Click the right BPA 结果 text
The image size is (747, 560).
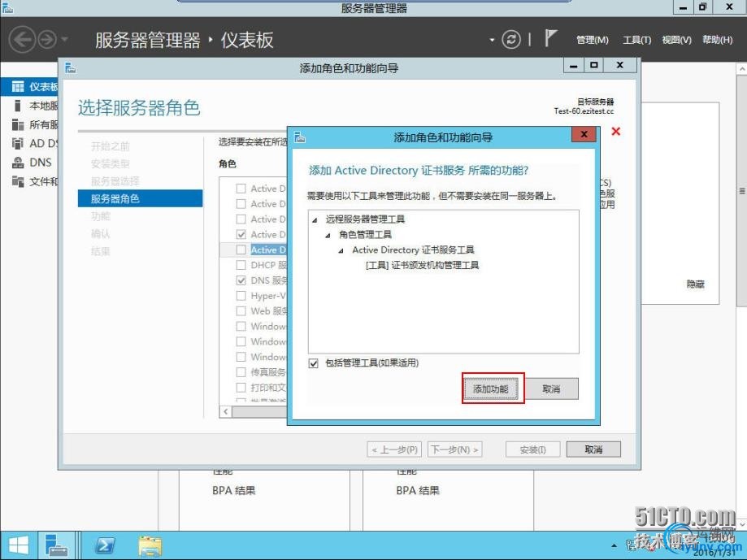click(418, 490)
